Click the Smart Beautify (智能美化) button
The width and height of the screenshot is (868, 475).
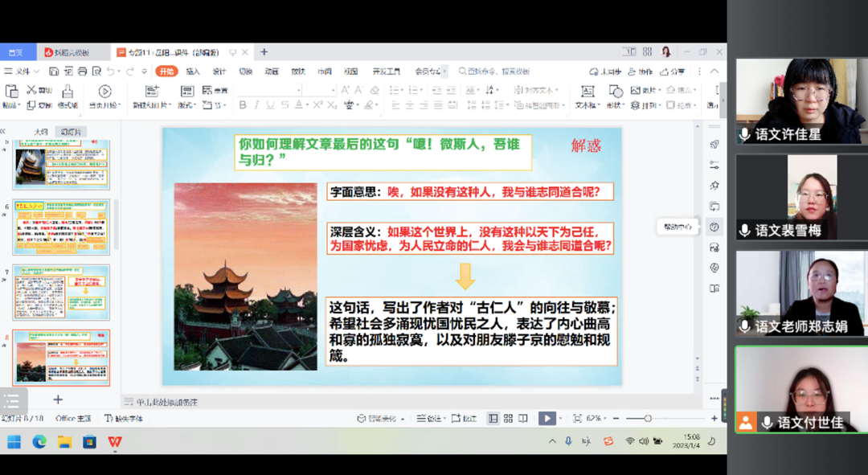(x=381, y=419)
